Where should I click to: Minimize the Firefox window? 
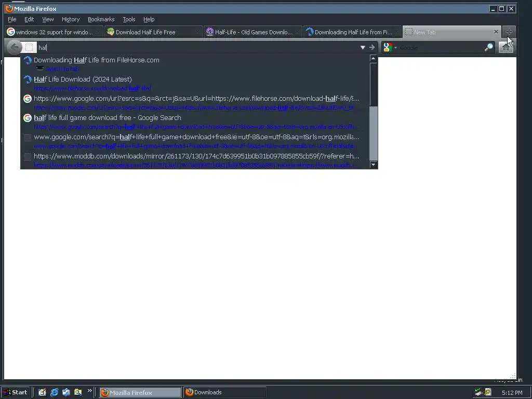[x=493, y=9]
